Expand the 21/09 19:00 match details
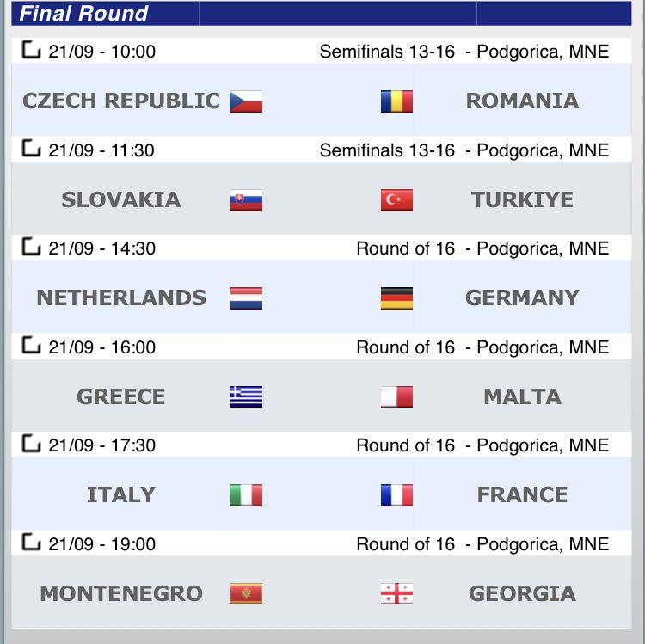Image resolution: width=645 pixels, height=644 pixels. click(x=31, y=543)
